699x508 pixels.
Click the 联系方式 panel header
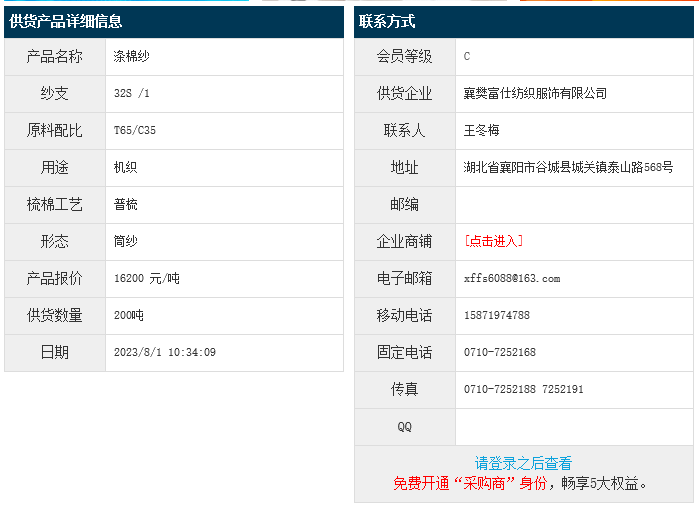[x=388, y=21]
